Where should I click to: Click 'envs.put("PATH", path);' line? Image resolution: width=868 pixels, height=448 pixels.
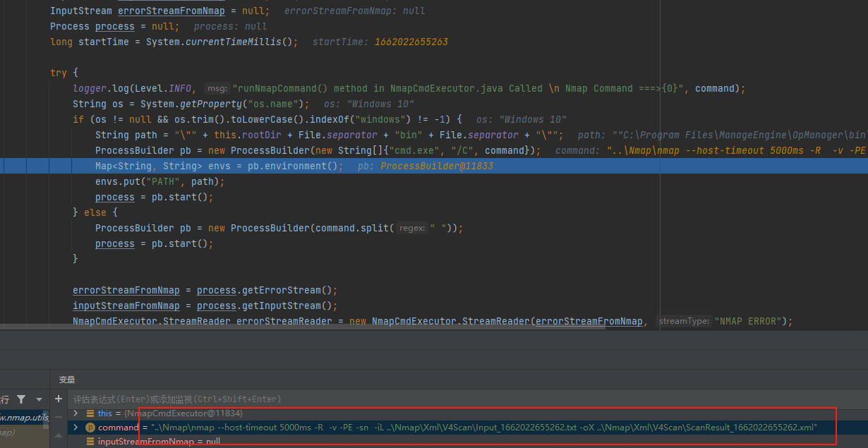click(x=160, y=181)
